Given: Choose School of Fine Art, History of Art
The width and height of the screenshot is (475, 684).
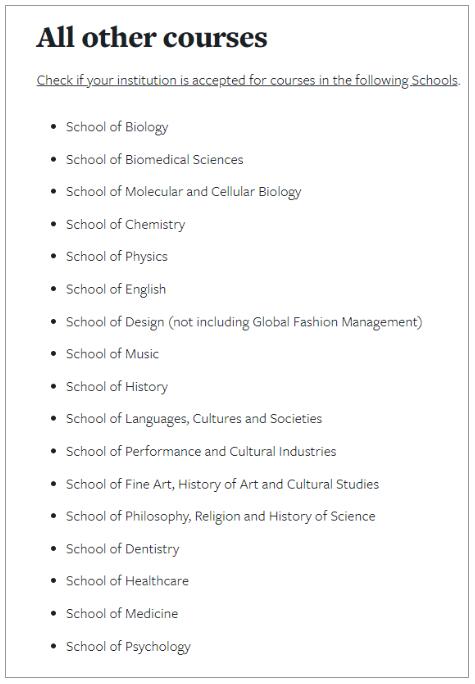Looking at the screenshot, I should click(x=222, y=484).
